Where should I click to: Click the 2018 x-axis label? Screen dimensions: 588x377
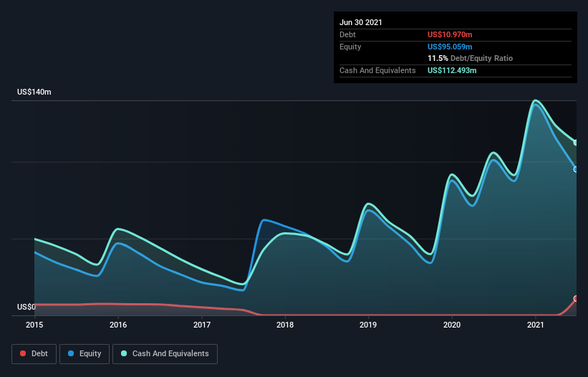[285, 325]
